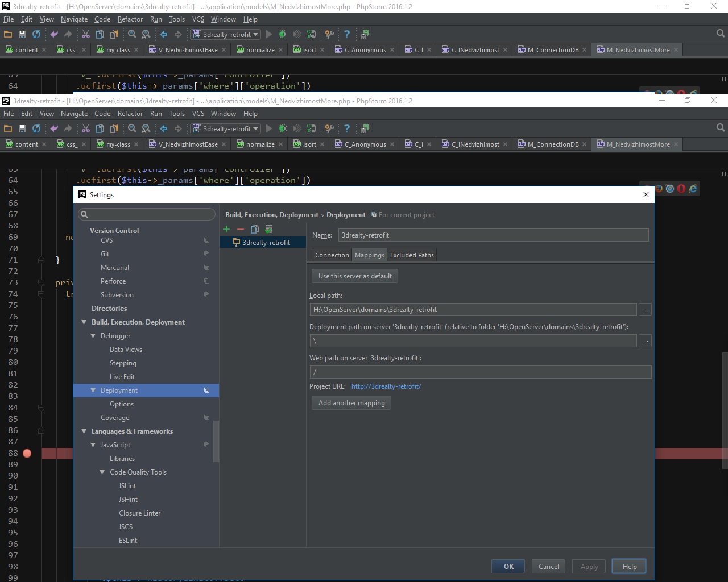Toggle the breakpoint on line 88

coord(27,453)
